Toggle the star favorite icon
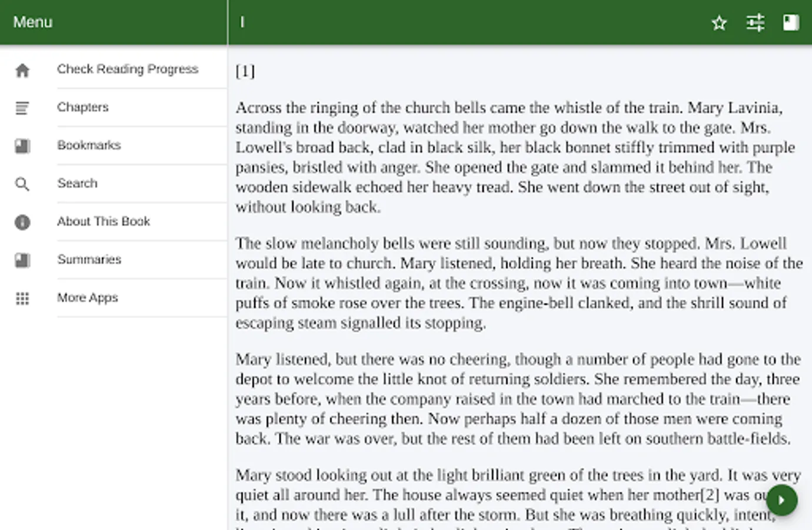This screenshot has height=530, width=812. pos(719,23)
